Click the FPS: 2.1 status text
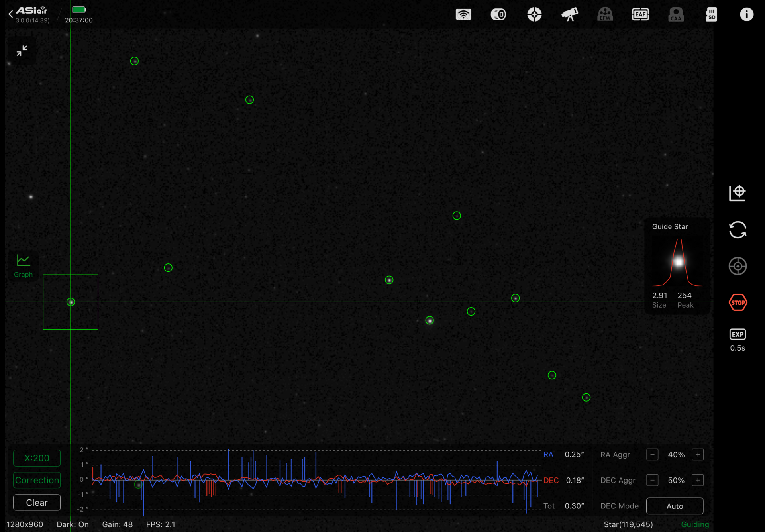The height and width of the screenshot is (532, 765). (x=161, y=524)
